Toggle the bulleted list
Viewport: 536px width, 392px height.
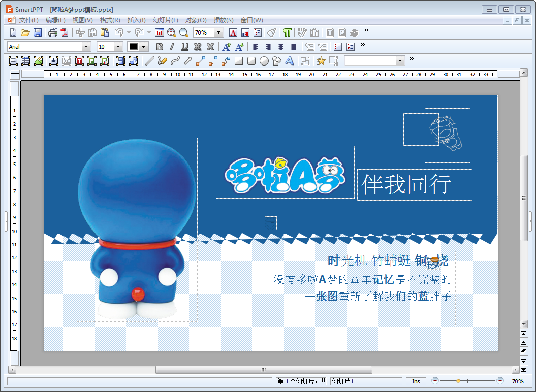(338, 47)
